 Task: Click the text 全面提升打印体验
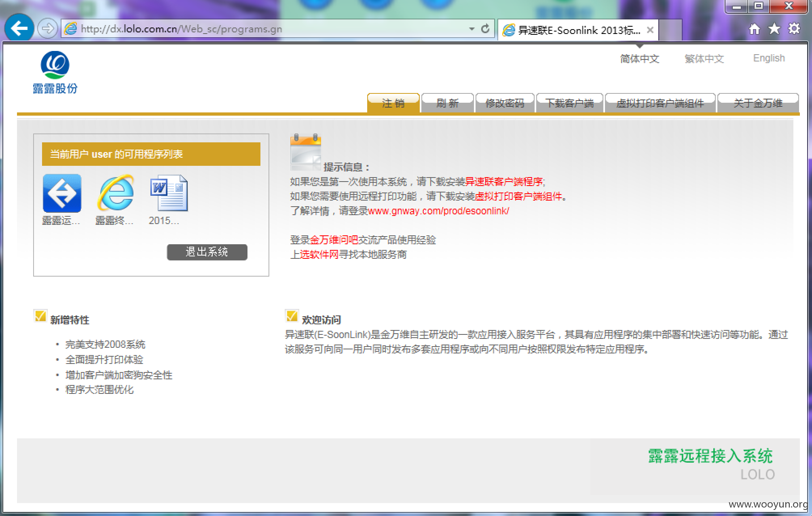[104, 360]
